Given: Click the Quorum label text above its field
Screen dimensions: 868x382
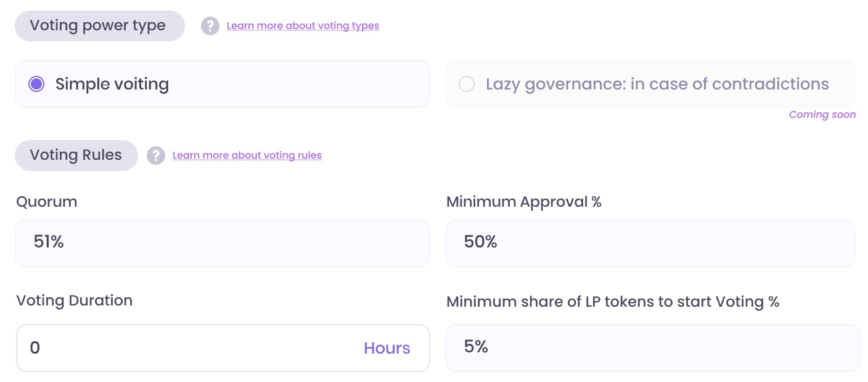Looking at the screenshot, I should (x=47, y=202).
